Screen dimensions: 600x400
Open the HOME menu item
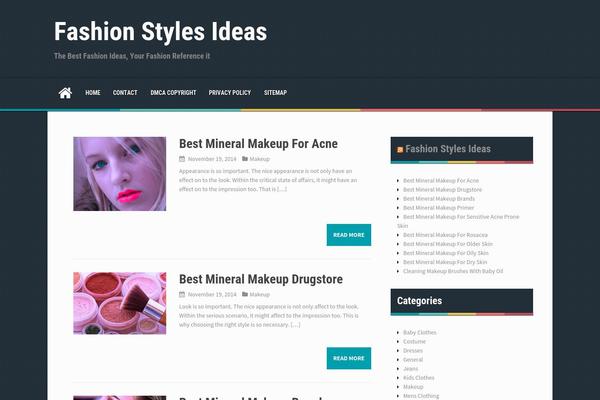point(93,93)
